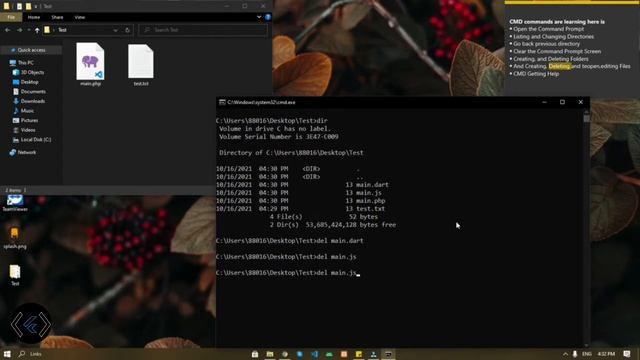640x360 pixels.
Task: Open address bar history dropdown
Action: tap(116, 30)
